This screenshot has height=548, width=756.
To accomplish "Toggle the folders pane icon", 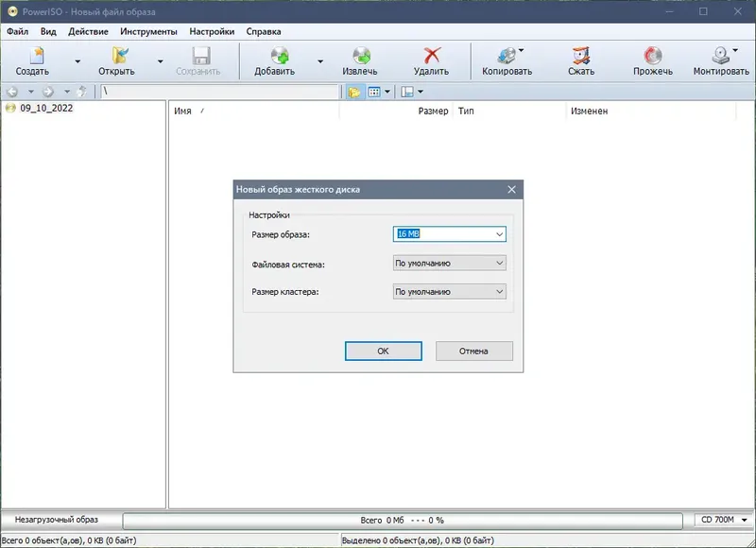I will click(x=354, y=92).
